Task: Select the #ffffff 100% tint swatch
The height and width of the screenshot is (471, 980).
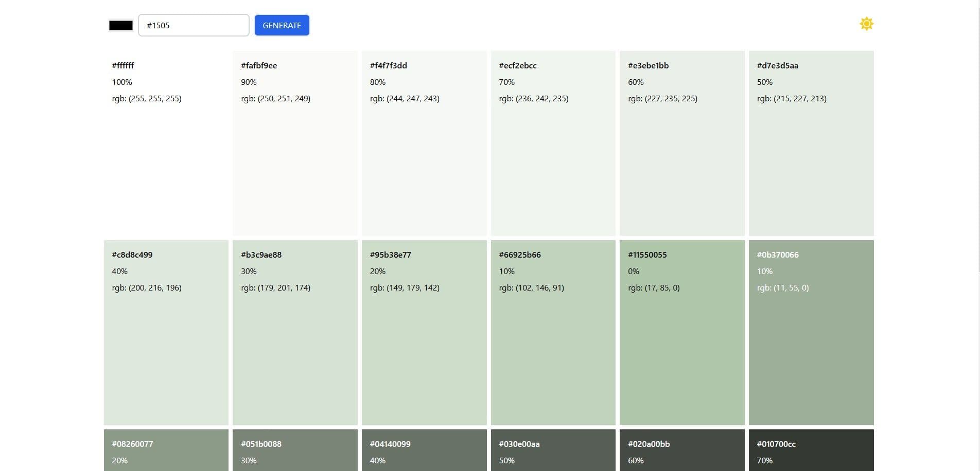Action: [166, 143]
